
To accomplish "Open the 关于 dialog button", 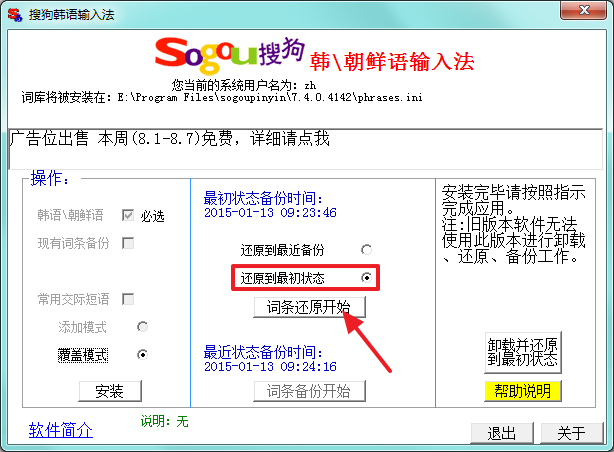I will pos(572,433).
